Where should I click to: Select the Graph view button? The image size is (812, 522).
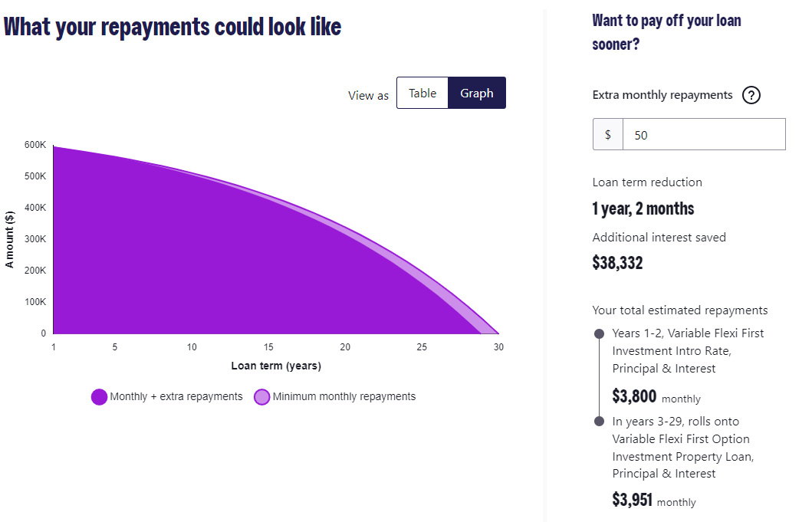pyautogui.click(x=477, y=93)
